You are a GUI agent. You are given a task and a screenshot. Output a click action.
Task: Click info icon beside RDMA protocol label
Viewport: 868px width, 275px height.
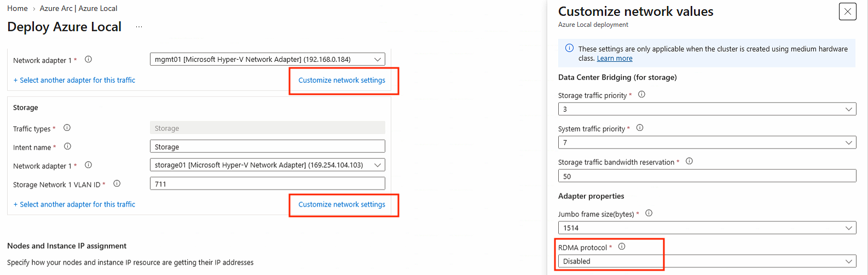(x=622, y=247)
